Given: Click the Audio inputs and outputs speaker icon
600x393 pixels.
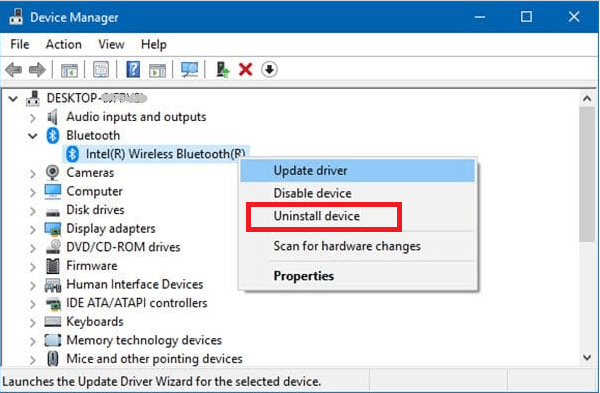Looking at the screenshot, I should point(52,117).
